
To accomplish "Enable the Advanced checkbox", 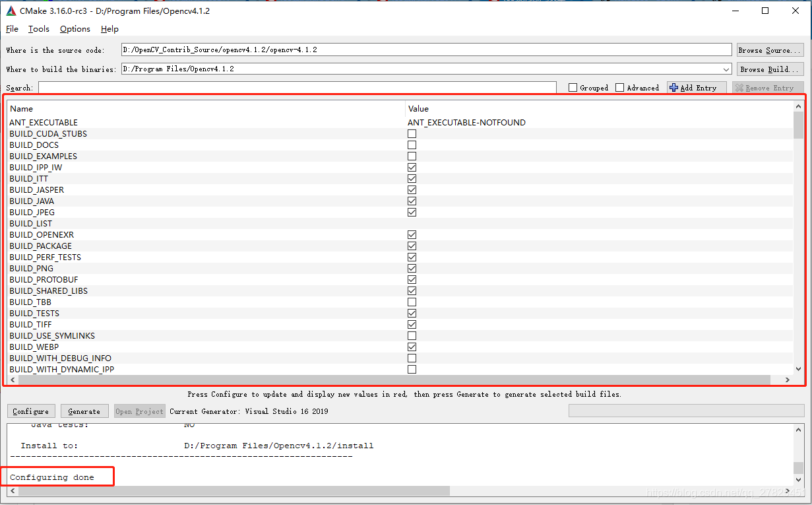I will [x=619, y=88].
